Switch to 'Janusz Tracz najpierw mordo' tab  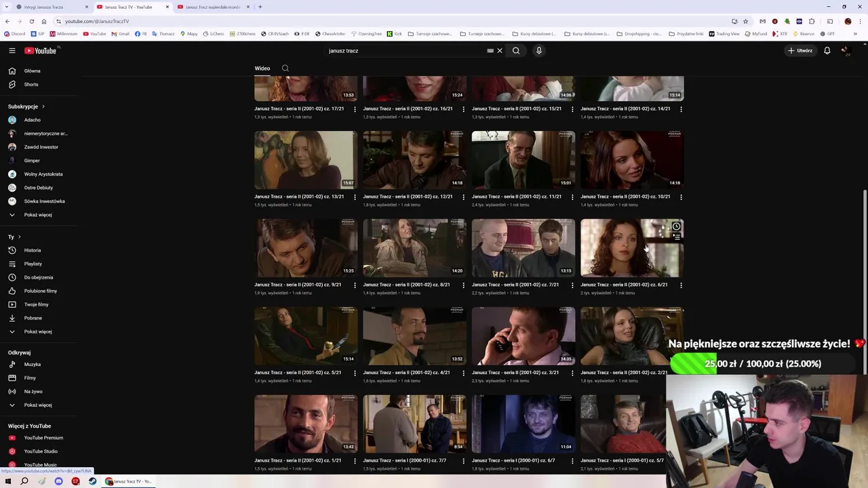pyautogui.click(x=213, y=7)
